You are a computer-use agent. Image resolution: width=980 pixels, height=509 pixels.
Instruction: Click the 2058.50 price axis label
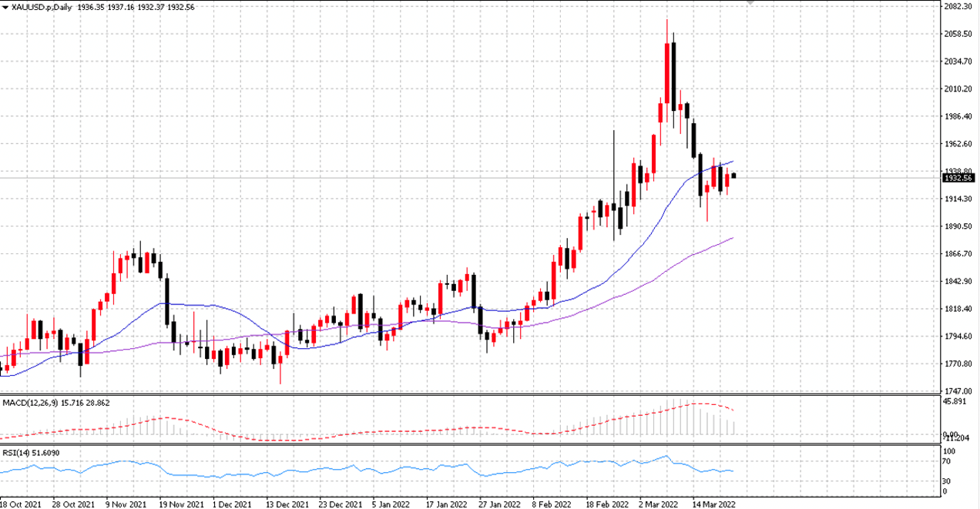point(958,34)
